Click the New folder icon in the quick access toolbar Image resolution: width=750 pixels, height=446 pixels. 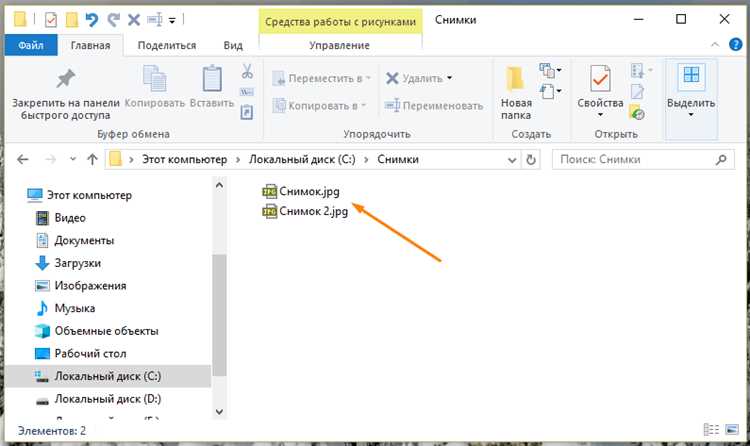[x=72, y=20]
